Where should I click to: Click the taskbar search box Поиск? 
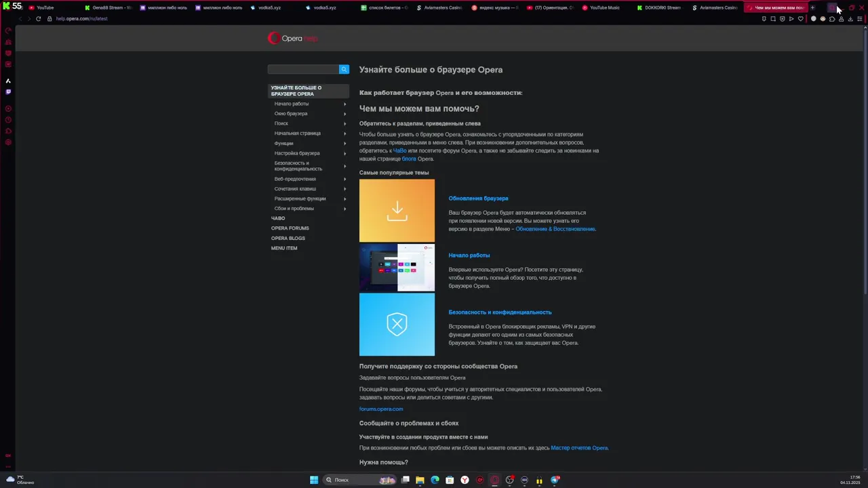pyautogui.click(x=359, y=480)
